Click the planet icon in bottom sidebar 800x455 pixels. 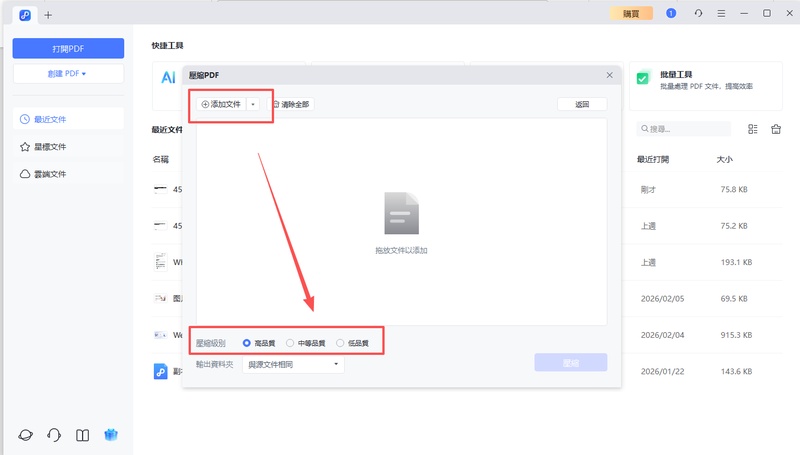coord(26,435)
